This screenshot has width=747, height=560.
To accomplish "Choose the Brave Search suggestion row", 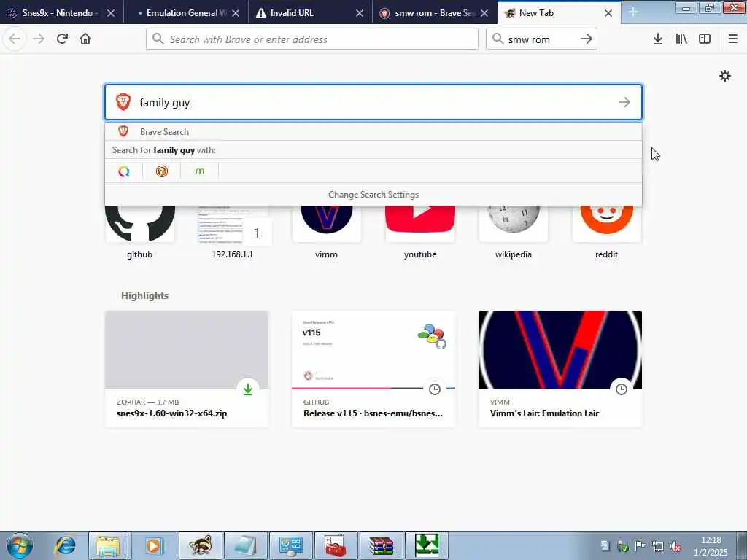I will coord(373,131).
